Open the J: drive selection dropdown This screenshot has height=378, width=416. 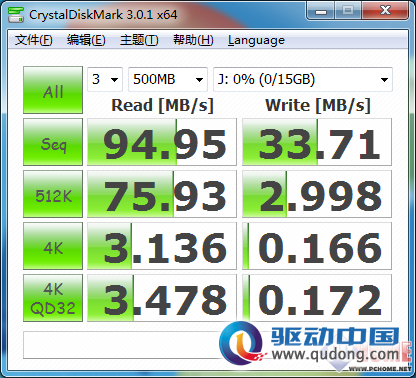(303, 79)
